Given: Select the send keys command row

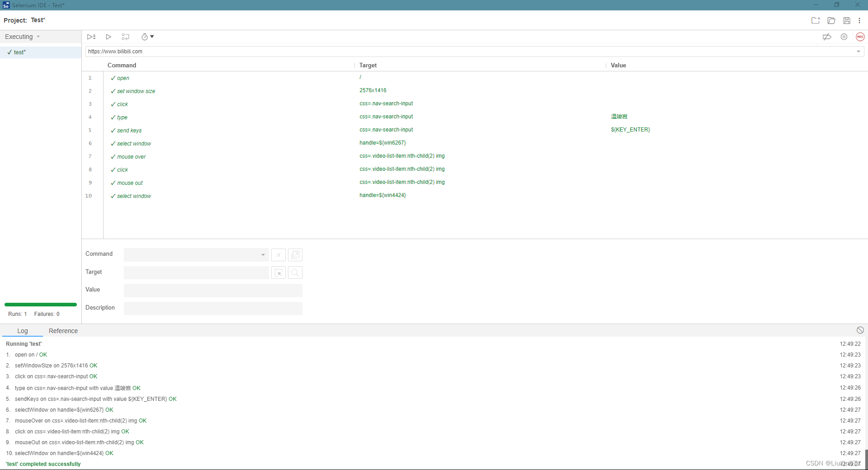Looking at the screenshot, I should coord(475,130).
